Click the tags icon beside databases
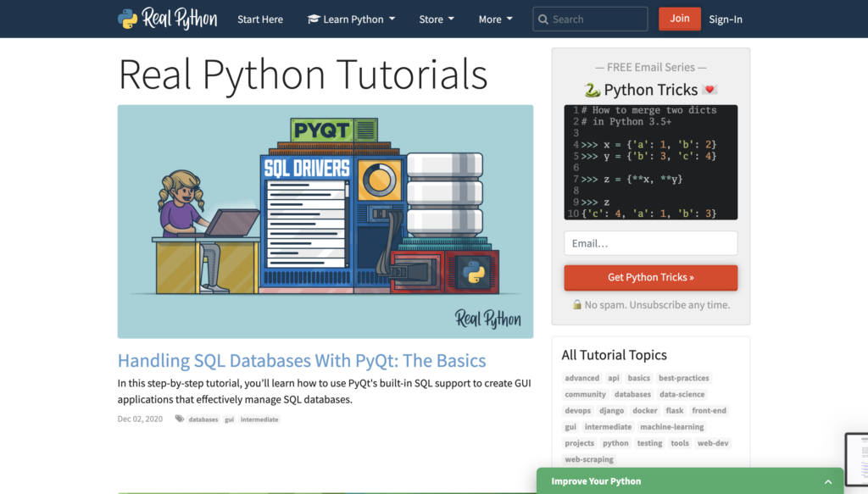 [x=180, y=419]
